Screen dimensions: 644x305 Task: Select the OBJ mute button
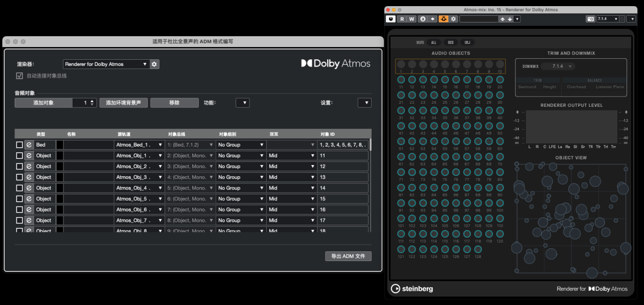(467, 42)
